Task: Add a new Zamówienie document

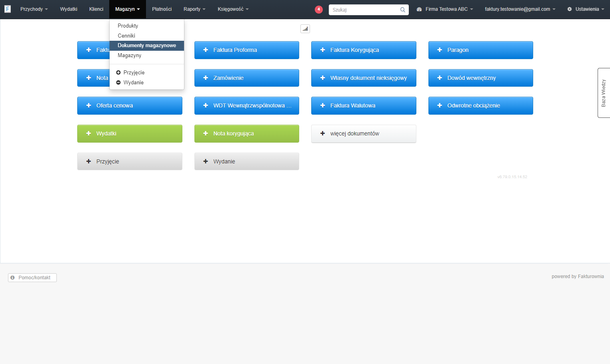Action: point(247,78)
